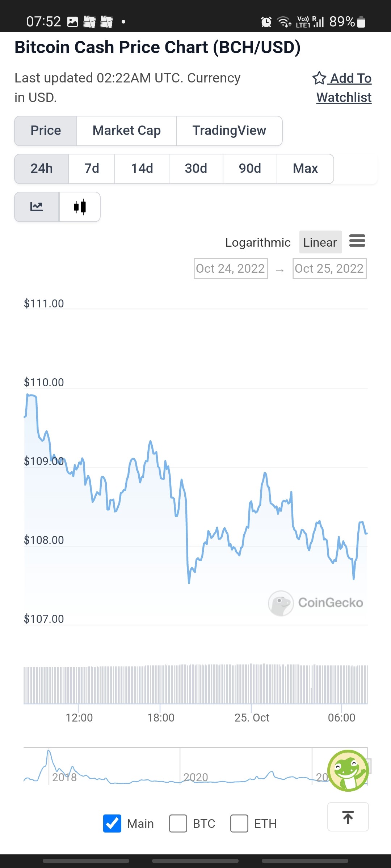Open the chart hamburger menu
The height and width of the screenshot is (868, 391).
pyautogui.click(x=357, y=241)
